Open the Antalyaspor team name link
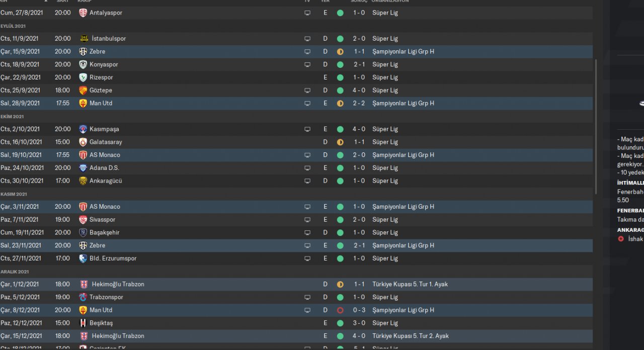This screenshot has height=350, width=644. 106,13
